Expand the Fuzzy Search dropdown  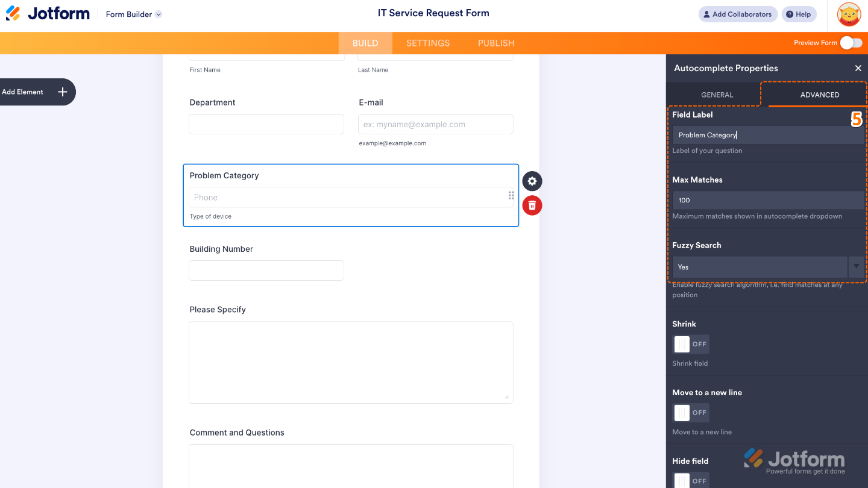(856, 267)
